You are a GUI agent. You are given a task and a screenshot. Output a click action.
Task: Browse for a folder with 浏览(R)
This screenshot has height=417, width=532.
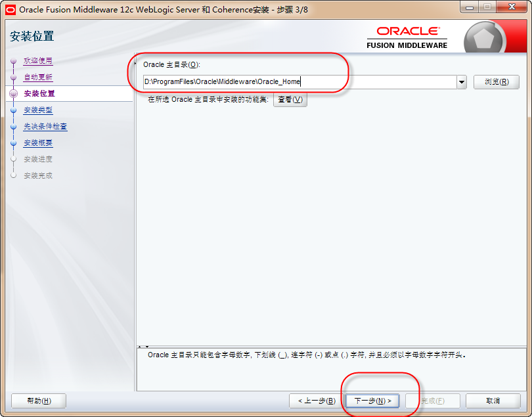pyautogui.click(x=497, y=82)
